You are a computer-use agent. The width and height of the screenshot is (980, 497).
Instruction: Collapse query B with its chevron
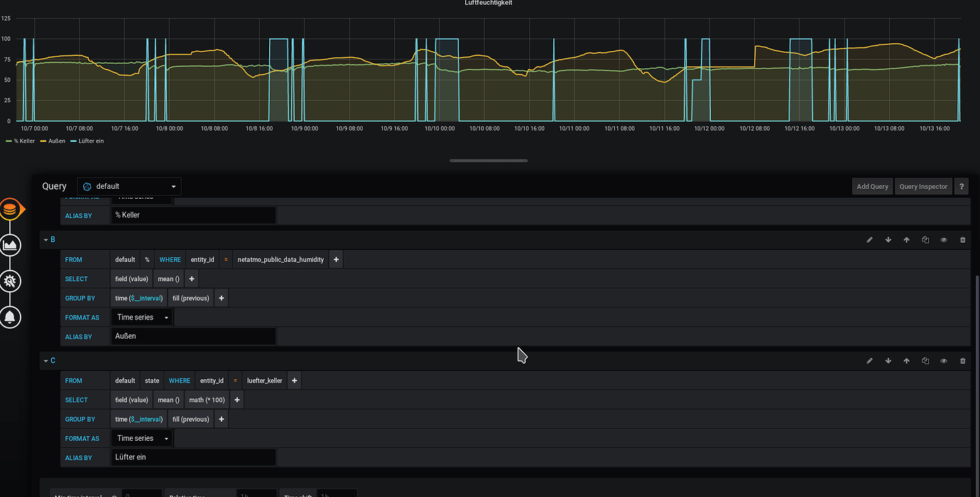point(46,239)
